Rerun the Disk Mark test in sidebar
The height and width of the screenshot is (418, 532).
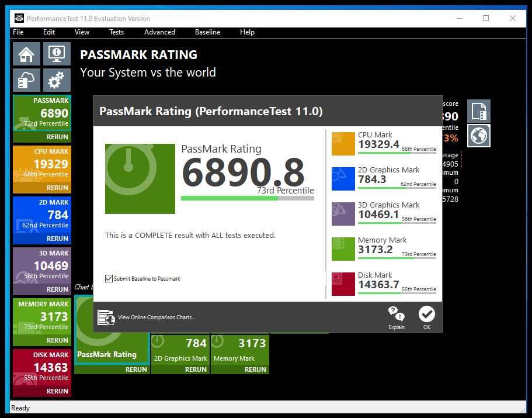coord(42,391)
